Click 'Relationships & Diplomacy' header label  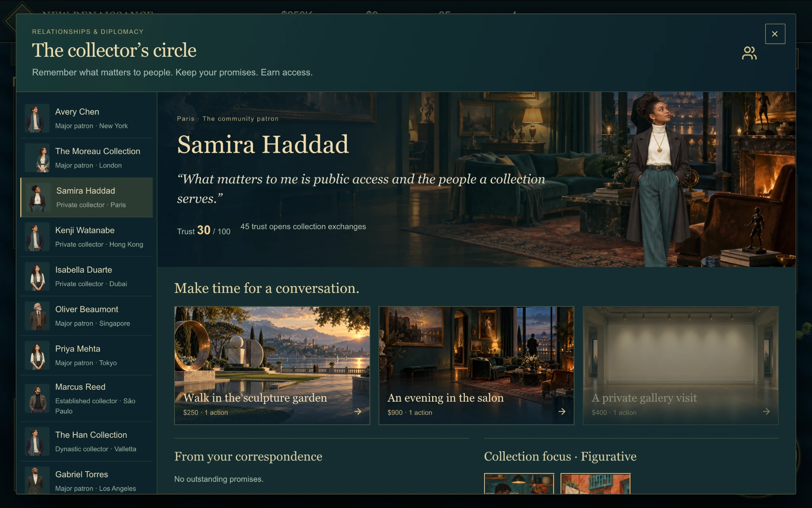point(88,32)
